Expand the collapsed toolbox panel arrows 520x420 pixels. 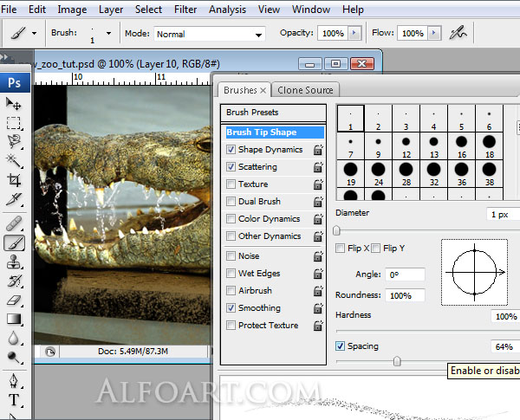pos(4,57)
